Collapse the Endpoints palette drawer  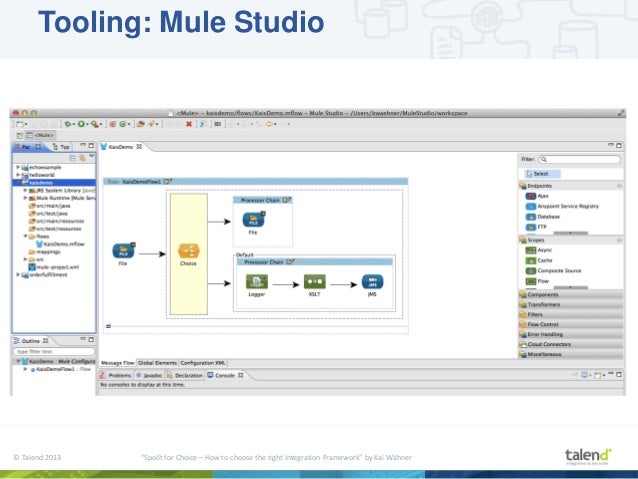(571, 186)
